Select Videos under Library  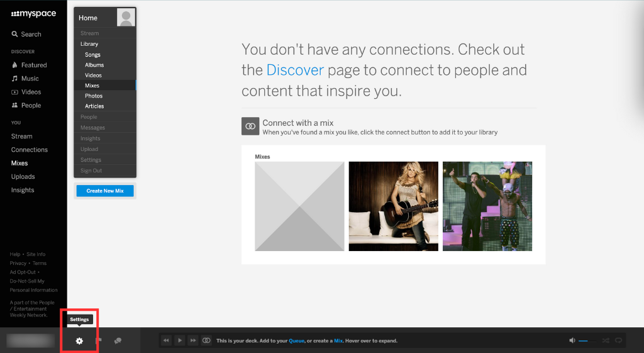(105, 76)
